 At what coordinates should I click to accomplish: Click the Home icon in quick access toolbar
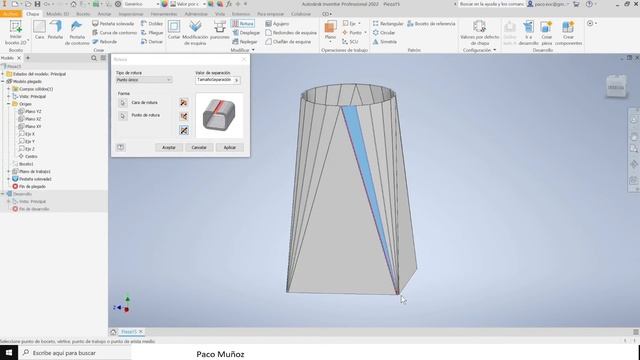point(73,4)
